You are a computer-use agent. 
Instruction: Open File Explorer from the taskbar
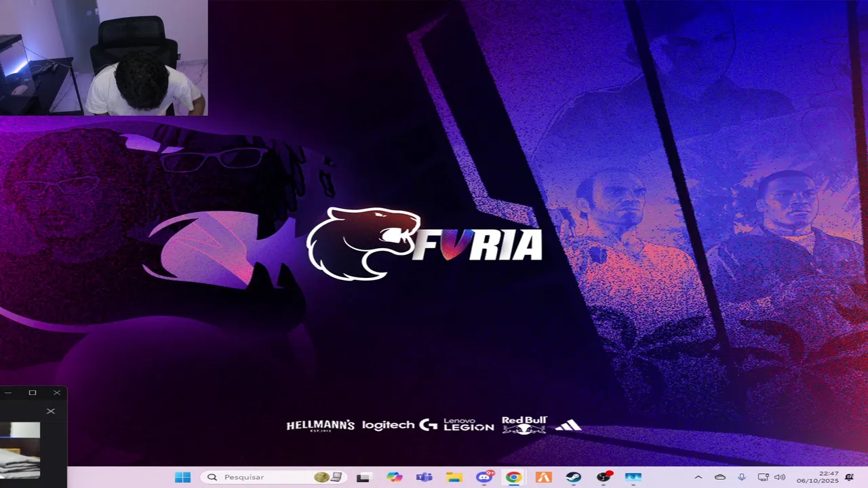454,477
